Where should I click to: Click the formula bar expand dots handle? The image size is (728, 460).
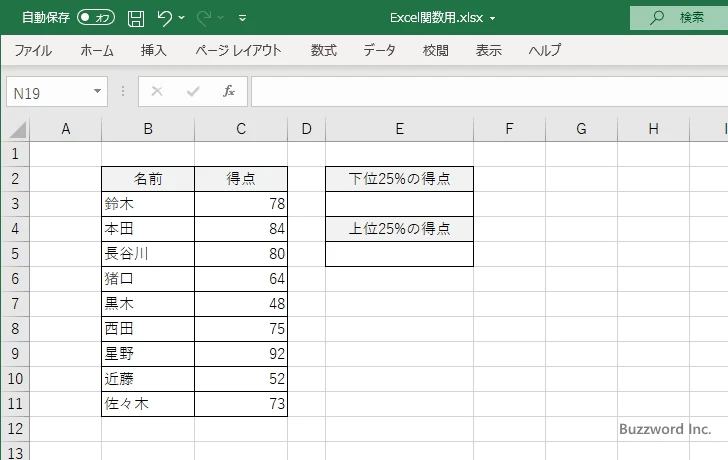pos(123,91)
